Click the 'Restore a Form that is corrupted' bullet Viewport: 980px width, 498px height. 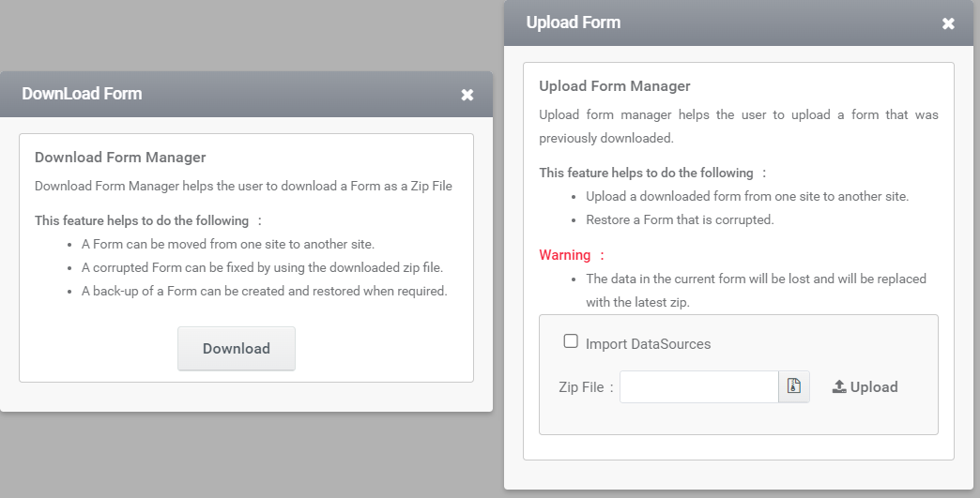680,219
